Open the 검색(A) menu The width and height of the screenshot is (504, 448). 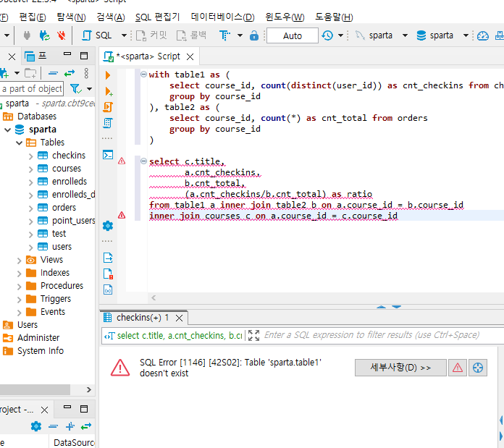[111, 17]
